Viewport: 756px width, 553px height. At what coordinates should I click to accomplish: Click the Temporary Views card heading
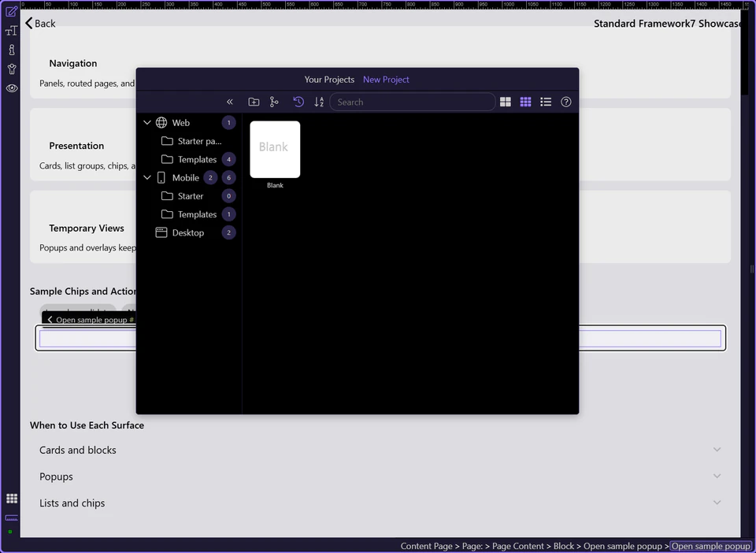click(87, 228)
